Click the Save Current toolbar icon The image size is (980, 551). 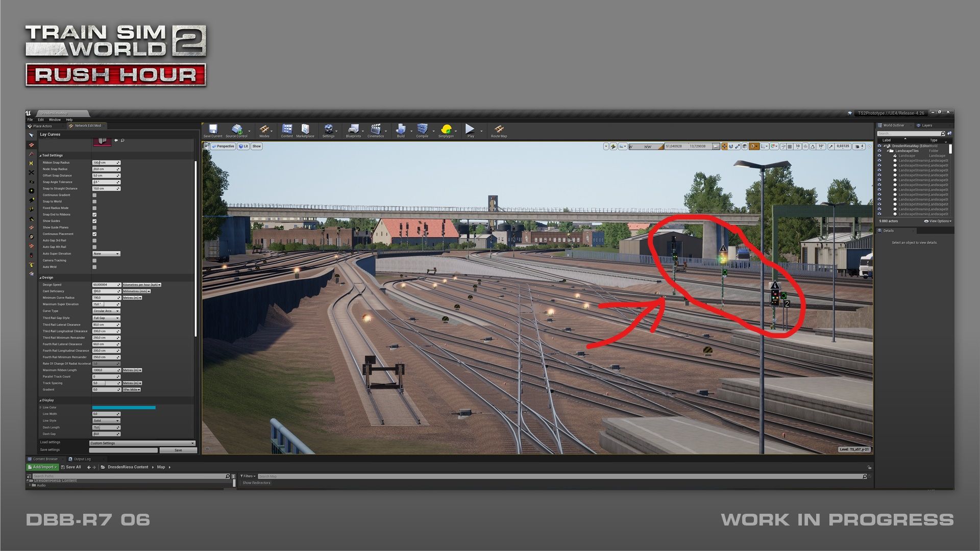point(213,130)
